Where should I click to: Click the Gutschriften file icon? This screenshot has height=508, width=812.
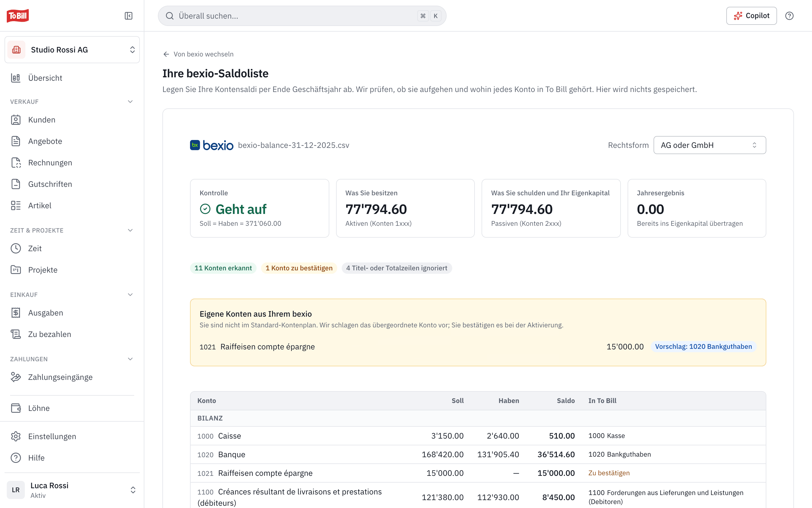pyautogui.click(x=16, y=184)
